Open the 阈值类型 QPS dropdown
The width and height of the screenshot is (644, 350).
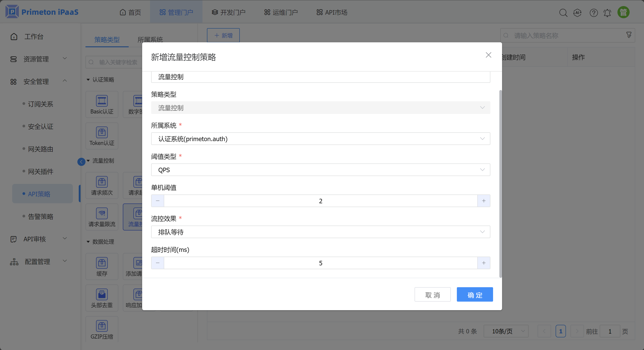[x=320, y=170]
